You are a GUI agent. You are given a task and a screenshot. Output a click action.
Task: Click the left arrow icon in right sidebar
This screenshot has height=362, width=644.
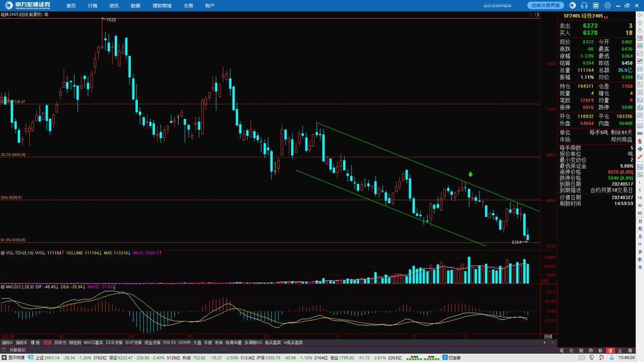point(639,15)
